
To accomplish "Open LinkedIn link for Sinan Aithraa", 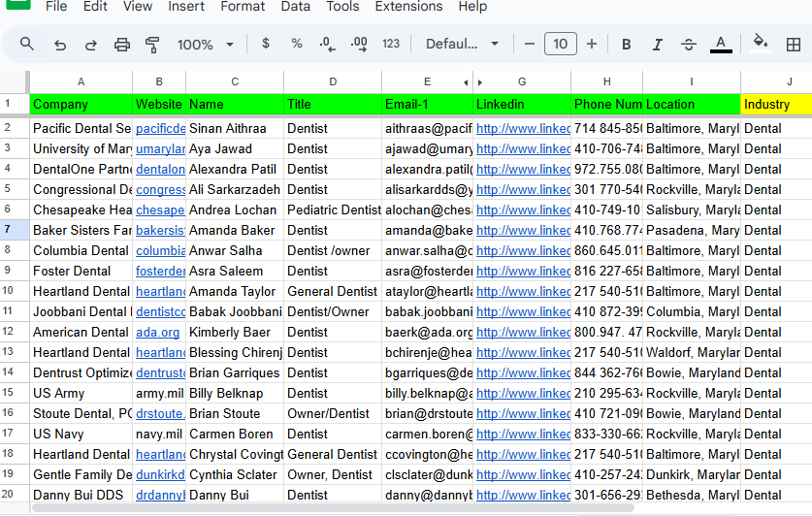I will (523, 128).
